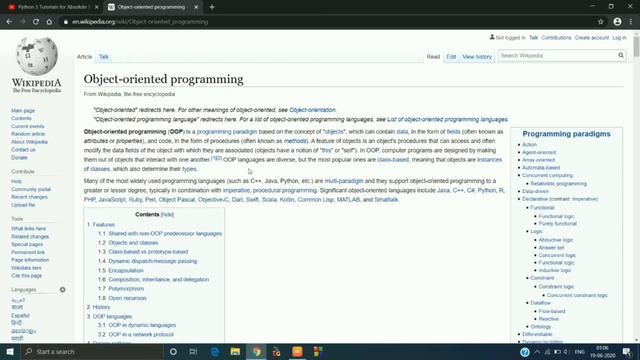Open the Contributions link at top
Image resolution: width=640 pixels, height=360 pixels.
click(556, 38)
